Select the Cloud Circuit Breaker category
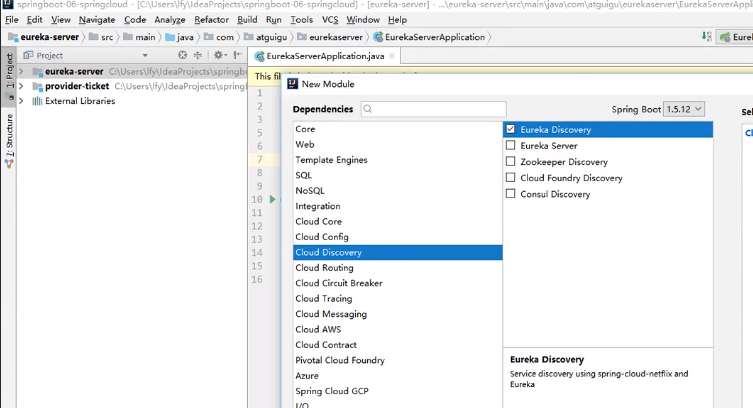This screenshot has width=753, height=408. point(398,283)
